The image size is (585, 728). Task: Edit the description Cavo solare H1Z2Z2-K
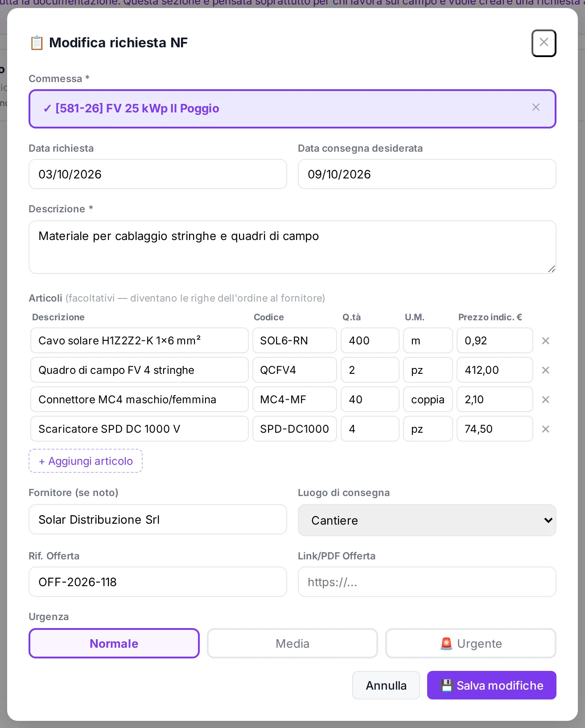point(140,341)
